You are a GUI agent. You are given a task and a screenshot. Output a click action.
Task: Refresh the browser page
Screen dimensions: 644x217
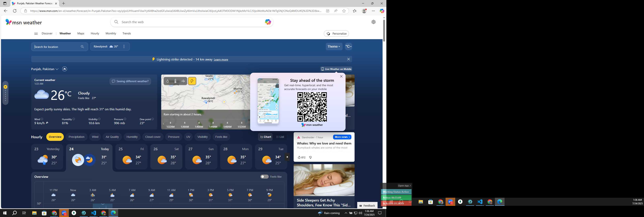tap(15, 11)
